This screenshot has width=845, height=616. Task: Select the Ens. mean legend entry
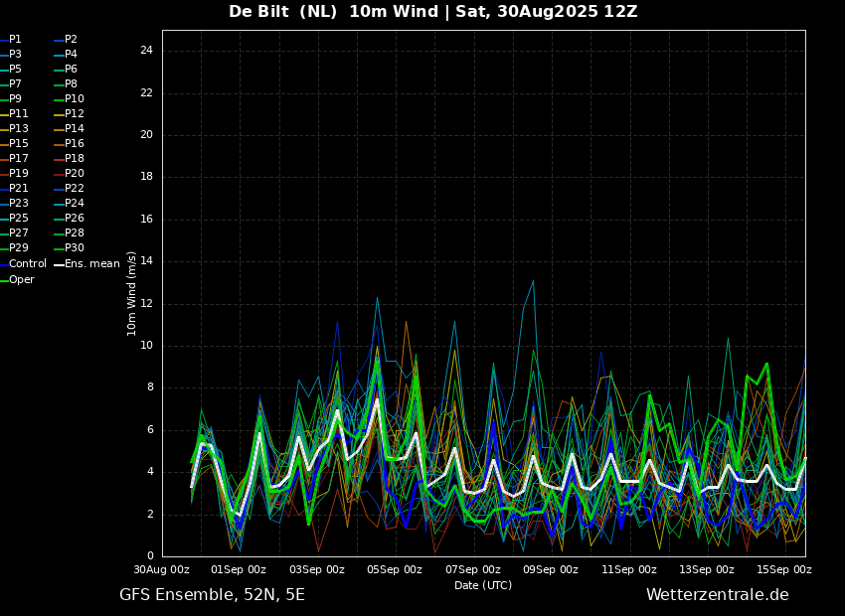click(x=87, y=264)
